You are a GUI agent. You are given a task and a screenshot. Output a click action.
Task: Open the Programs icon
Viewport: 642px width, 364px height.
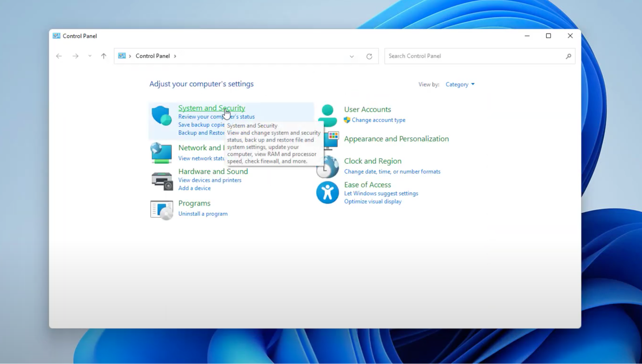click(x=162, y=210)
